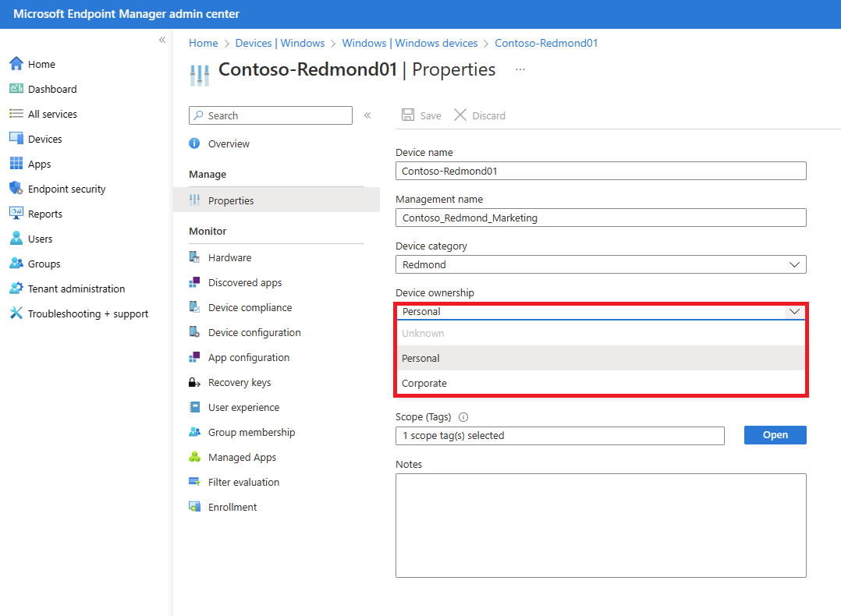
Task: Go to Overview menu item
Action: pos(229,144)
